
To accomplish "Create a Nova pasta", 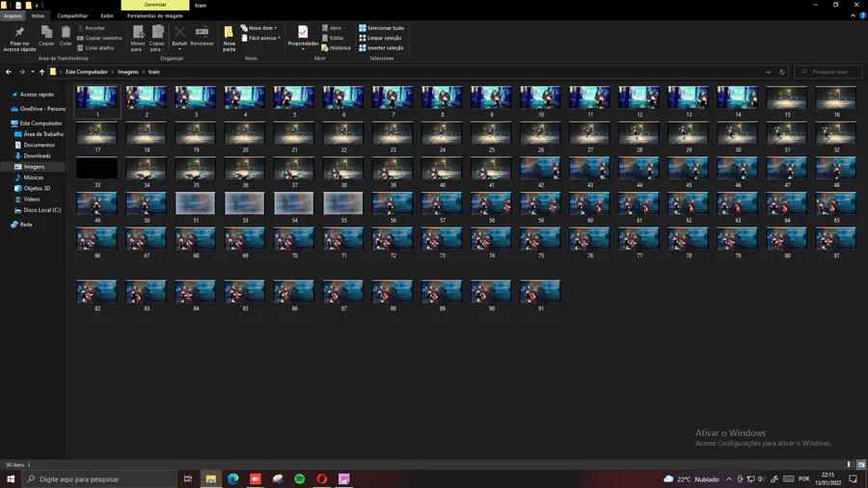I will point(229,39).
